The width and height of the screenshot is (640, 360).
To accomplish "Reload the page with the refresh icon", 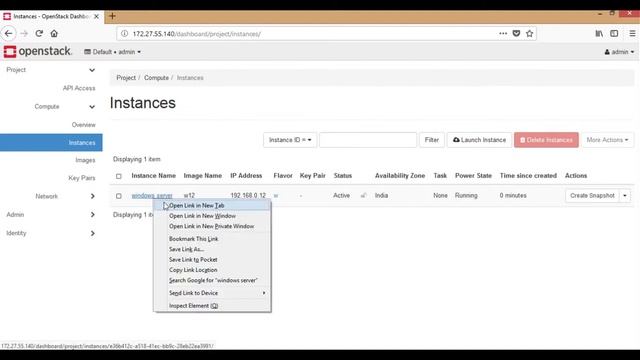I will pyautogui.click(x=39, y=33).
